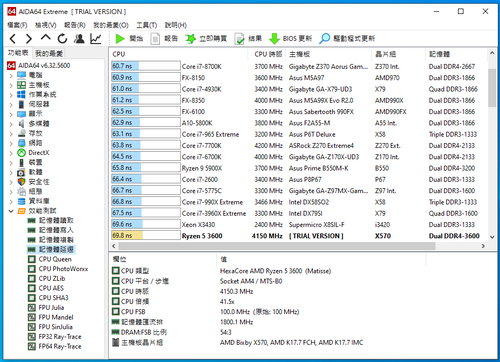500x362 pixels.
Task: Open the report document toolbar button
Action: pos(164,39)
